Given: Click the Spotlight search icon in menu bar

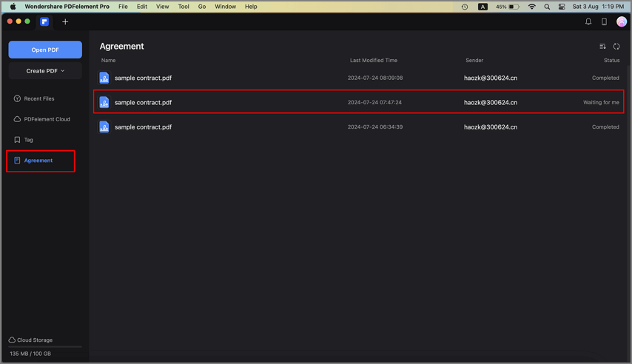Looking at the screenshot, I should tap(547, 7).
